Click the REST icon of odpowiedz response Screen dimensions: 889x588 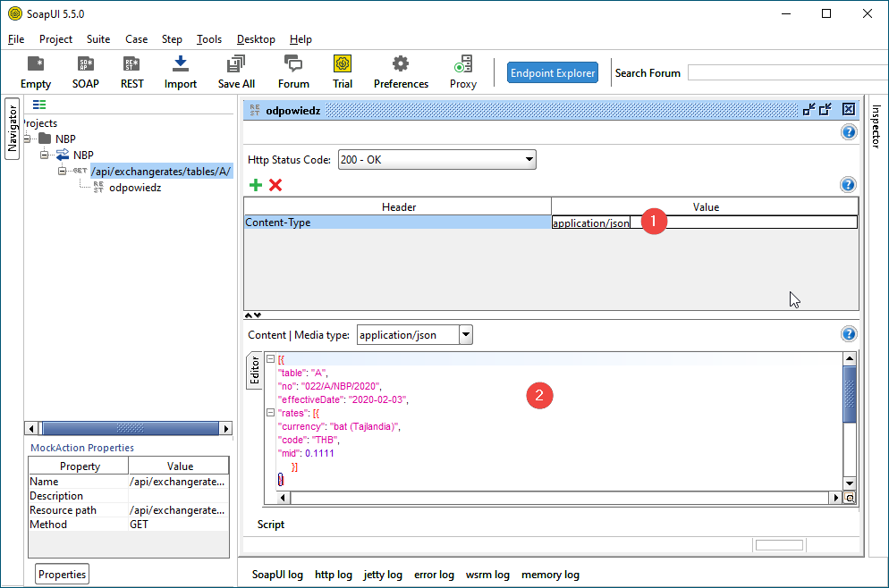(98, 188)
